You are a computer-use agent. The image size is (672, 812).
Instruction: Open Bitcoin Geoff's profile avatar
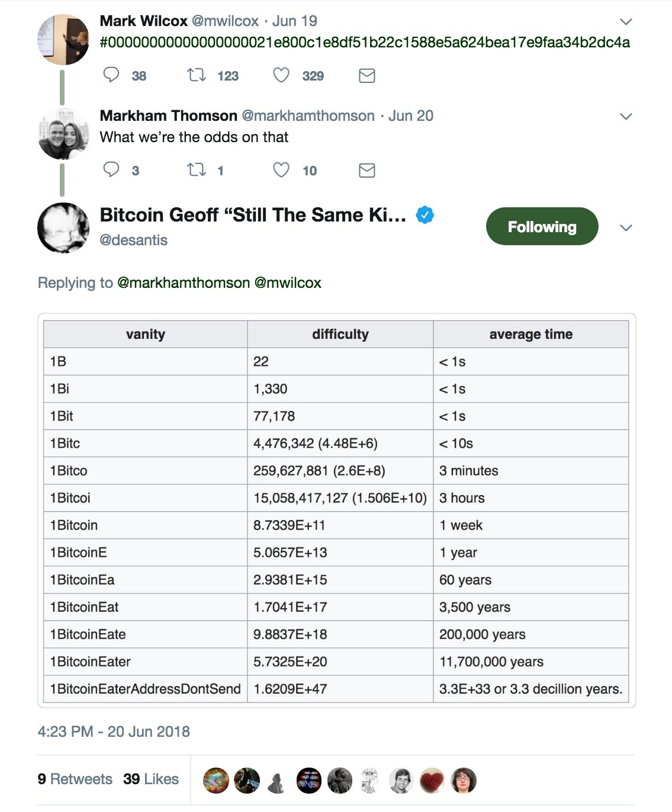point(63,228)
